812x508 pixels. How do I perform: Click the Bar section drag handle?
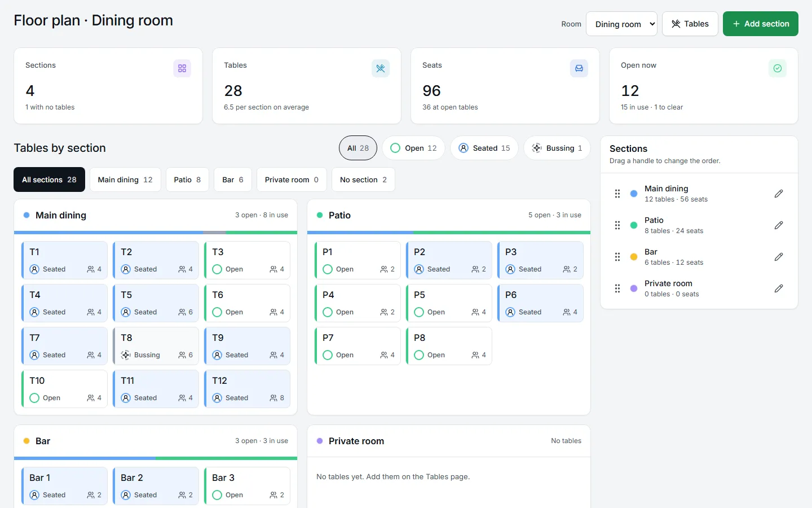pos(617,257)
